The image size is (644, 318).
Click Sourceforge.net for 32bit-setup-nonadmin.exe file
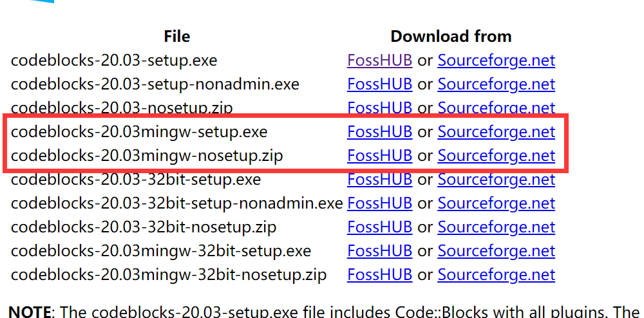coord(496,203)
